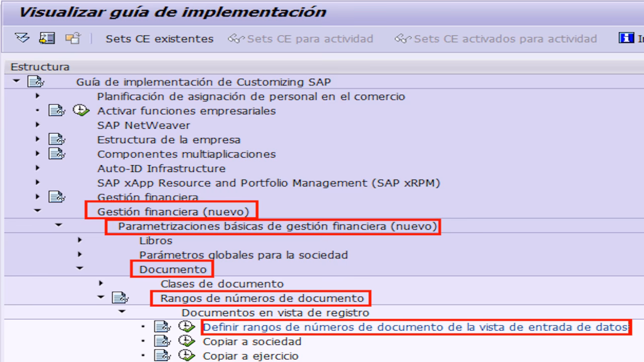Select Auto-ID Infrastructure tree entry

(161, 168)
